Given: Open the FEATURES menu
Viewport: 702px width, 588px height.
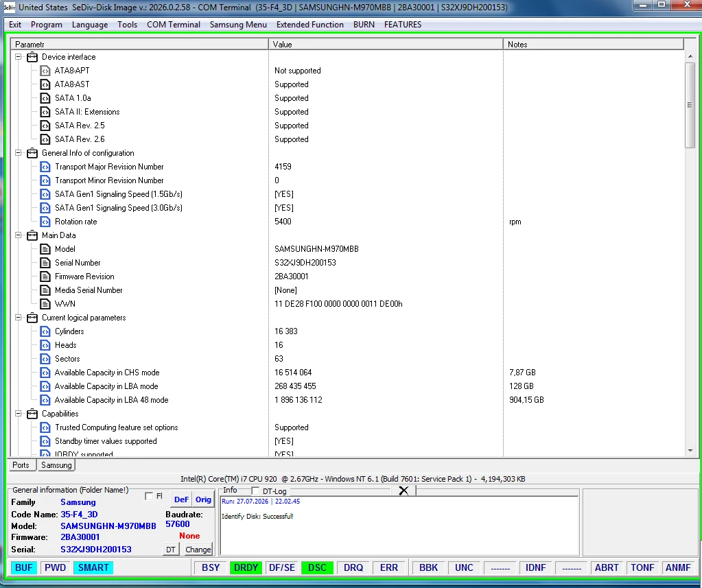Looking at the screenshot, I should [403, 25].
